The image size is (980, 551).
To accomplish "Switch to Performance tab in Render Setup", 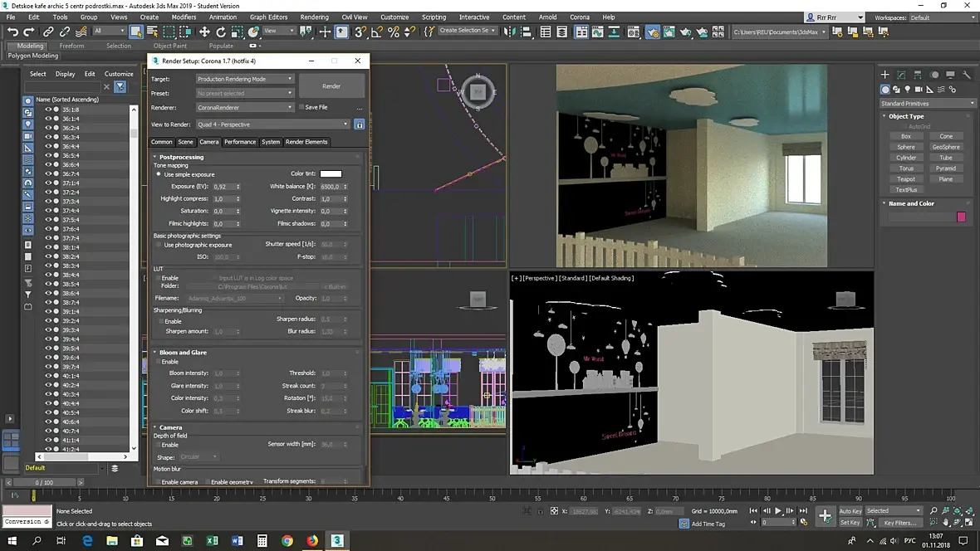I will 240,142.
